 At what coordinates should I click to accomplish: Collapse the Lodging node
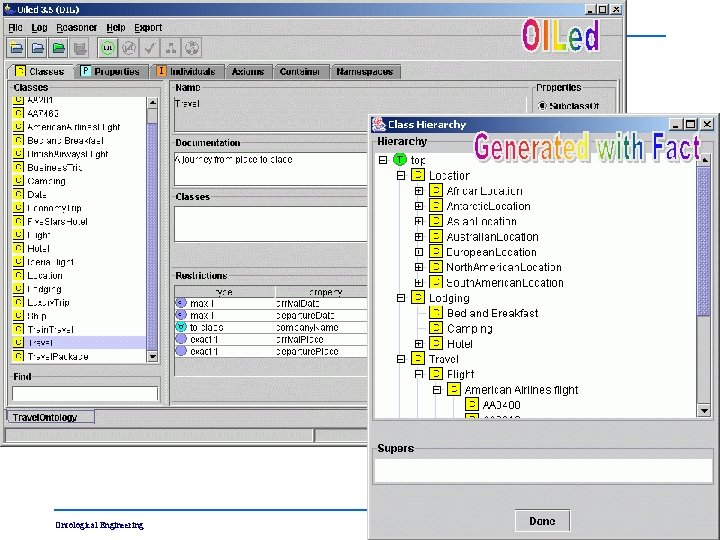point(401,298)
